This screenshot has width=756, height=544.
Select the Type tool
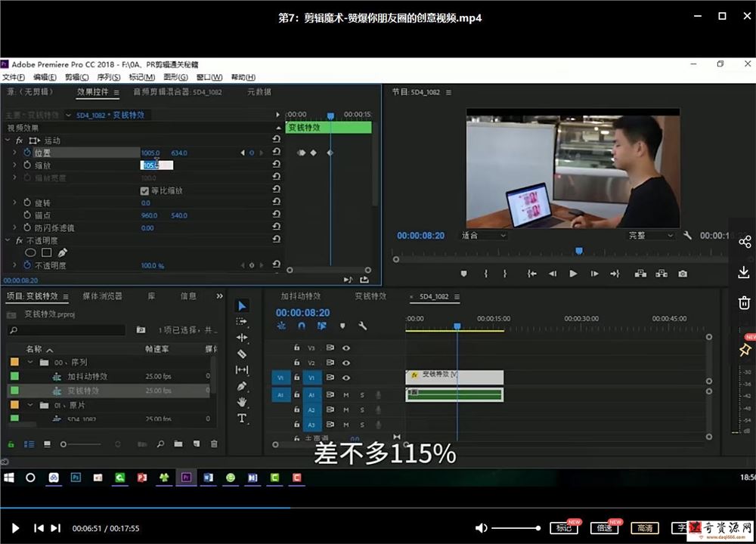click(242, 418)
